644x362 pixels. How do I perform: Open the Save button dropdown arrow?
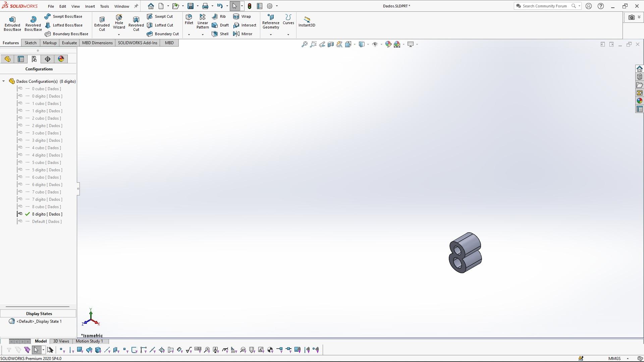coord(198,6)
